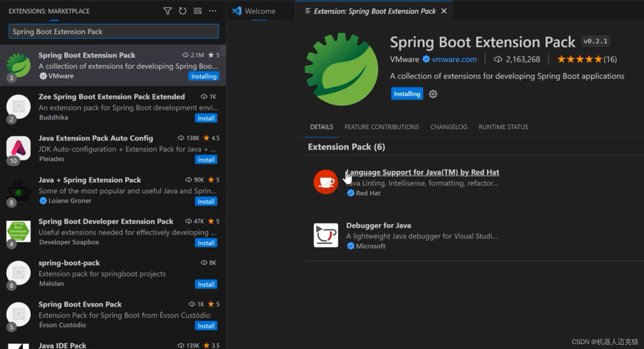
Task: Open the CHANGELOG tab
Action: point(448,127)
